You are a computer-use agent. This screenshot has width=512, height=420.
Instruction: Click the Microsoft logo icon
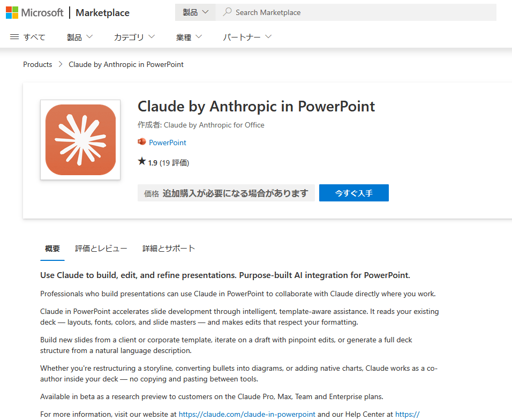(x=12, y=12)
